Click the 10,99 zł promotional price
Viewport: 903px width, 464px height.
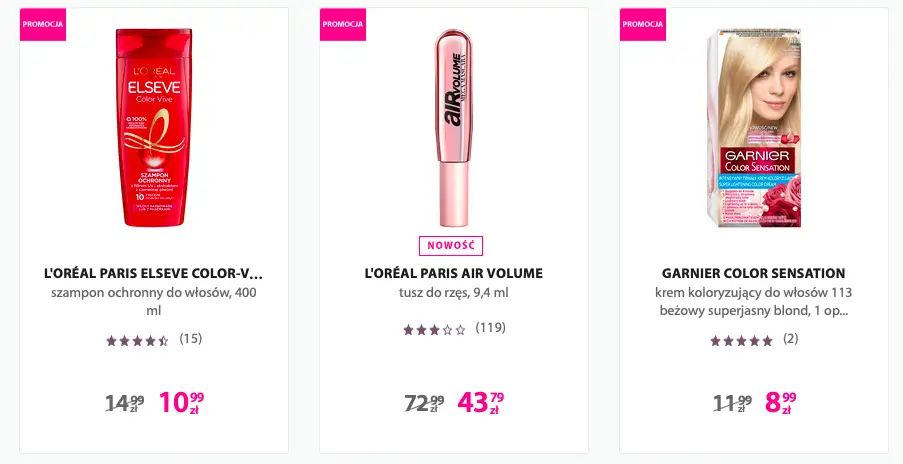(x=181, y=402)
